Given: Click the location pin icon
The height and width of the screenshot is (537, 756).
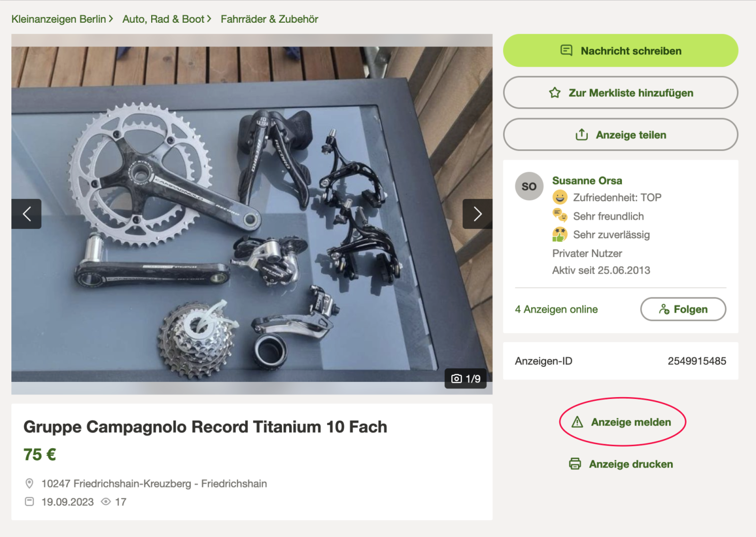Looking at the screenshot, I should click(x=29, y=484).
